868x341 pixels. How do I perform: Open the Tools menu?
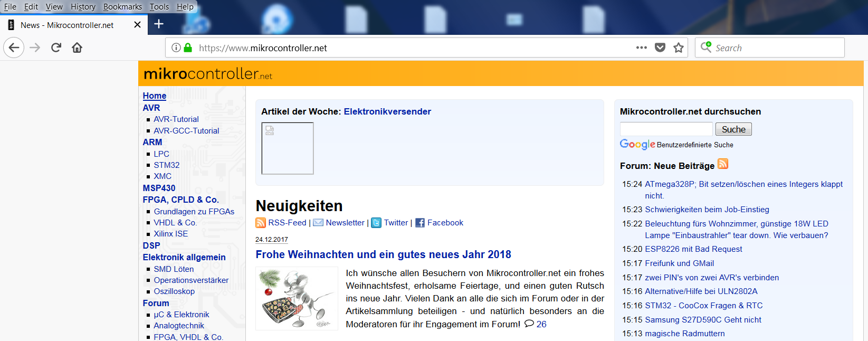(x=159, y=7)
